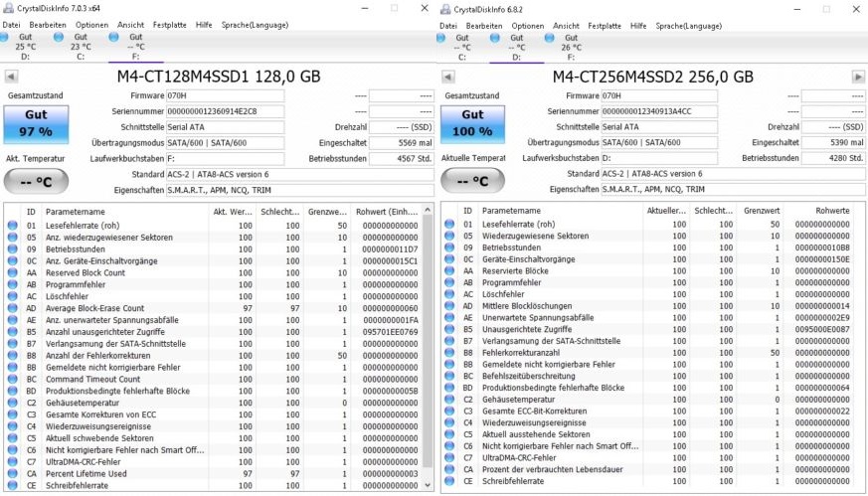Click the Gut 97 % health status button
This screenshot has height=496, width=868.
(36, 124)
